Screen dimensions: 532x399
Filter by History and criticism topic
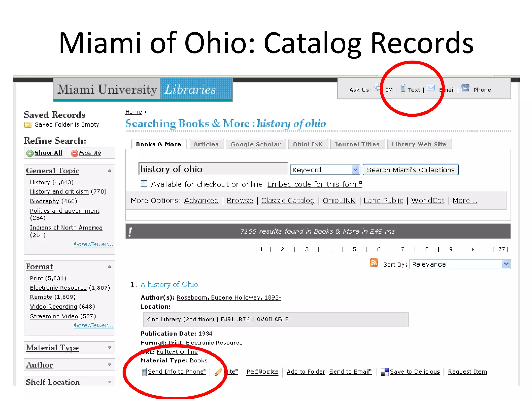coord(59,191)
